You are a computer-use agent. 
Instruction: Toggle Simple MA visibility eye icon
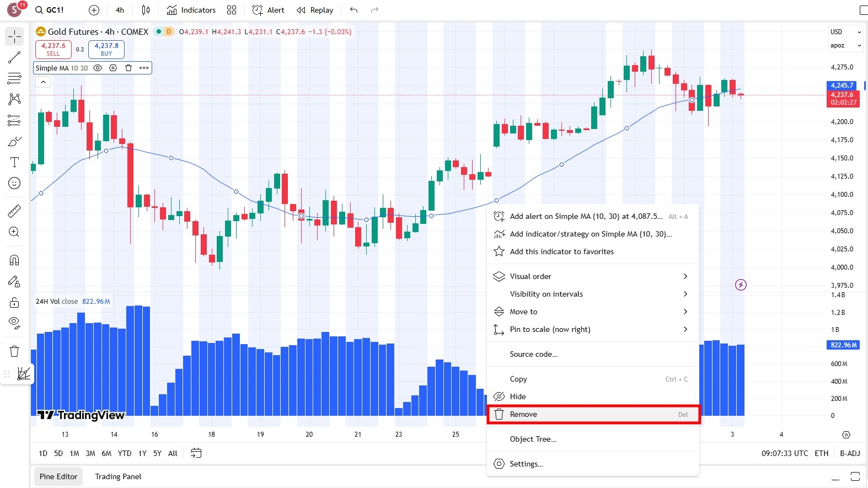coord(98,68)
